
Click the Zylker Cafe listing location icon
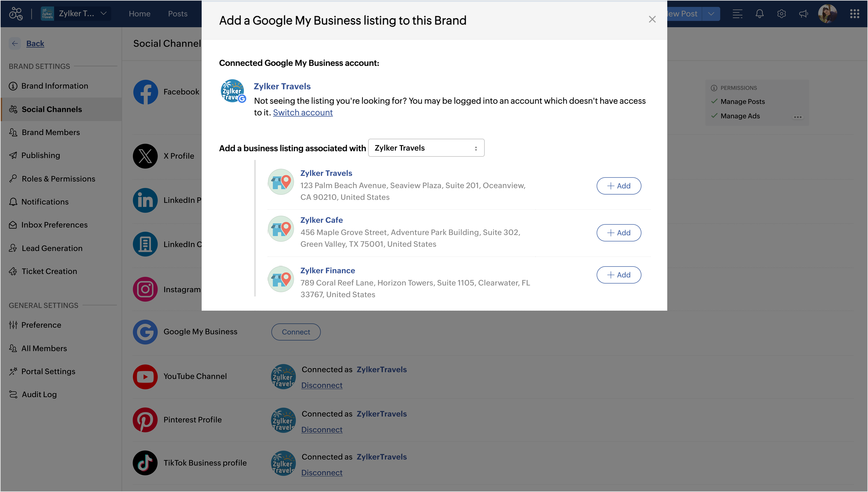[x=281, y=229]
